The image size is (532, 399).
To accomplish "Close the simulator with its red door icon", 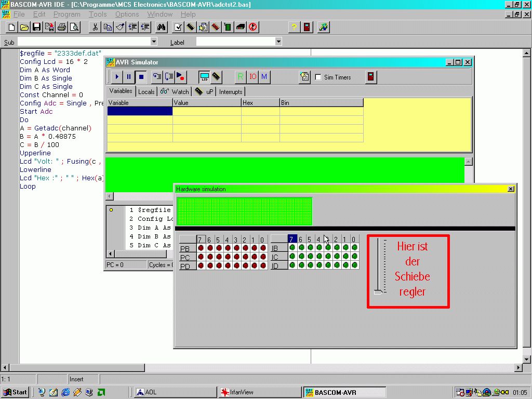I will pos(371,77).
